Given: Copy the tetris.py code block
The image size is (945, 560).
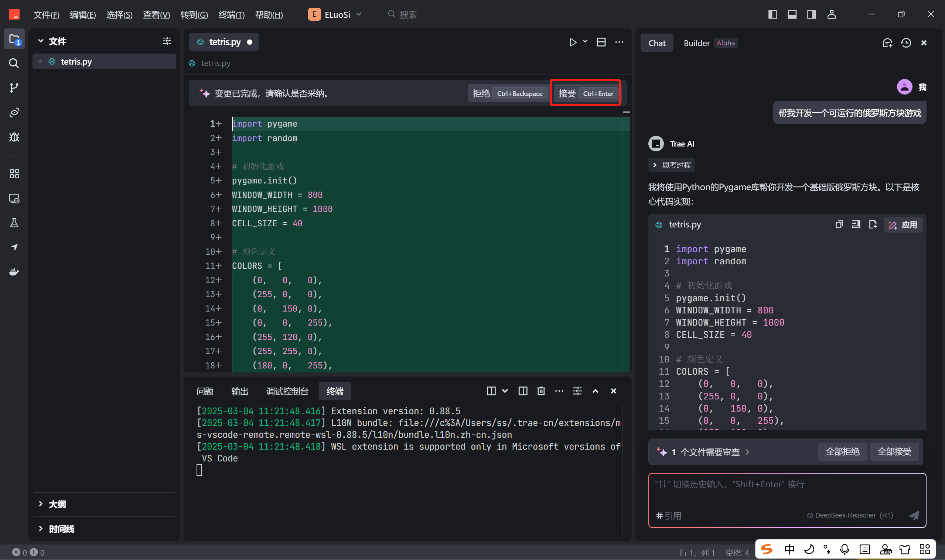Looking at the screenshot, I should pyautogui.click(x=839, y=224).
